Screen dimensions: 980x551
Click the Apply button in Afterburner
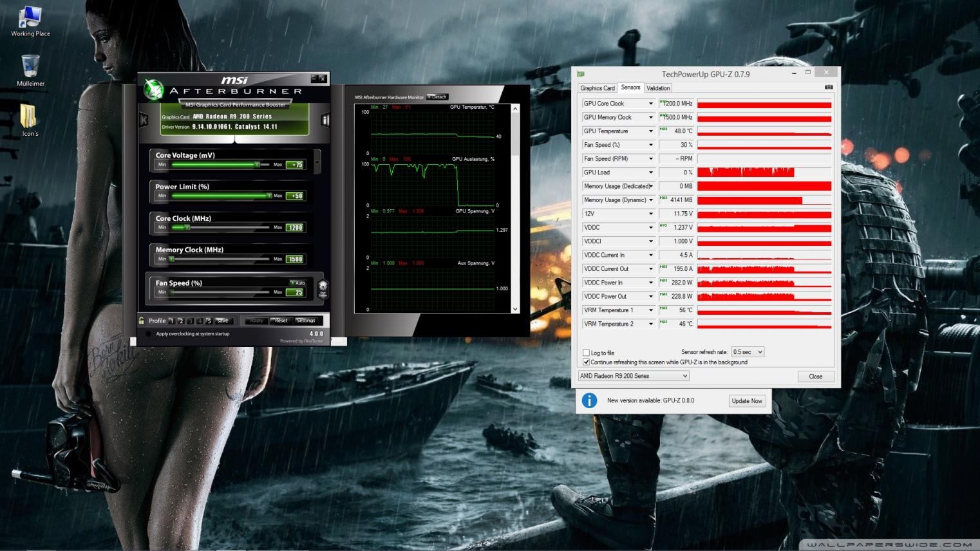pyautogui.click(x=256, y=321)
